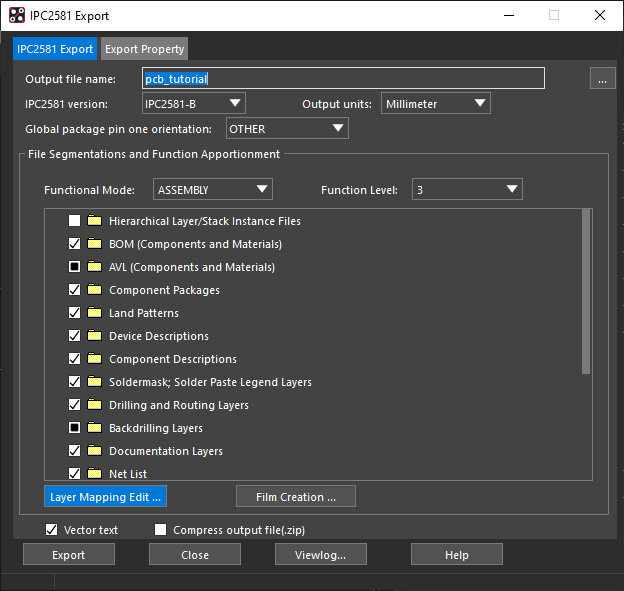Open Layer Mapping Edit ... dialog
Image resolution: width=624 pixels, height=591 pixels.
(x=105, y=496)
